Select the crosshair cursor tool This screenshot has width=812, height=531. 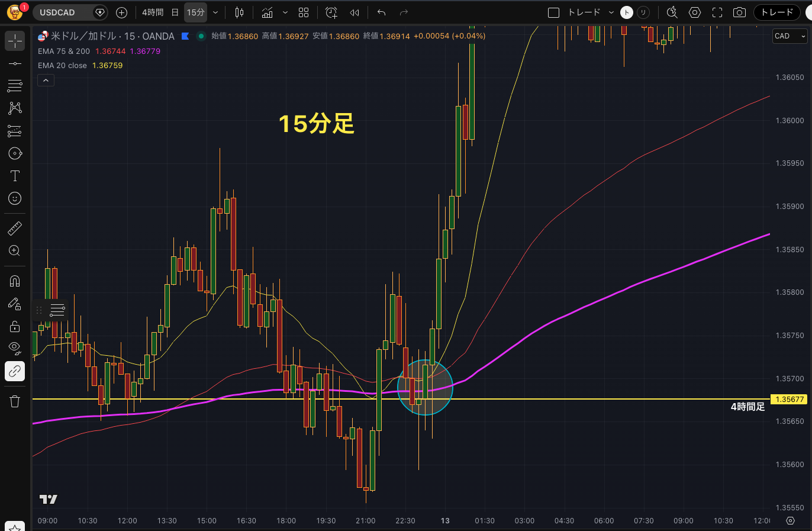coord(15,41)
